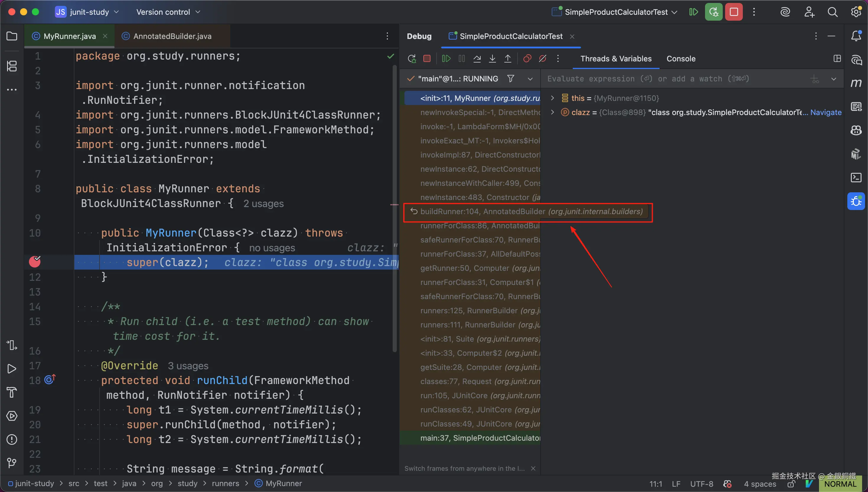Click the Step Into icon
Screen dimensions: 868x492
point(492,59)
